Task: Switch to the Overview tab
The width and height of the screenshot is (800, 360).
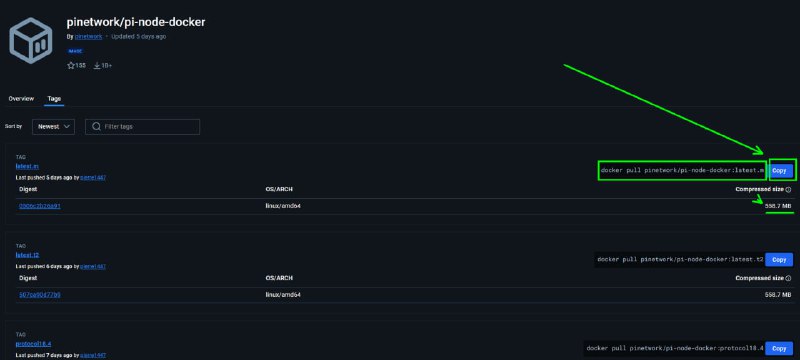Action: (x=21, y=98)
